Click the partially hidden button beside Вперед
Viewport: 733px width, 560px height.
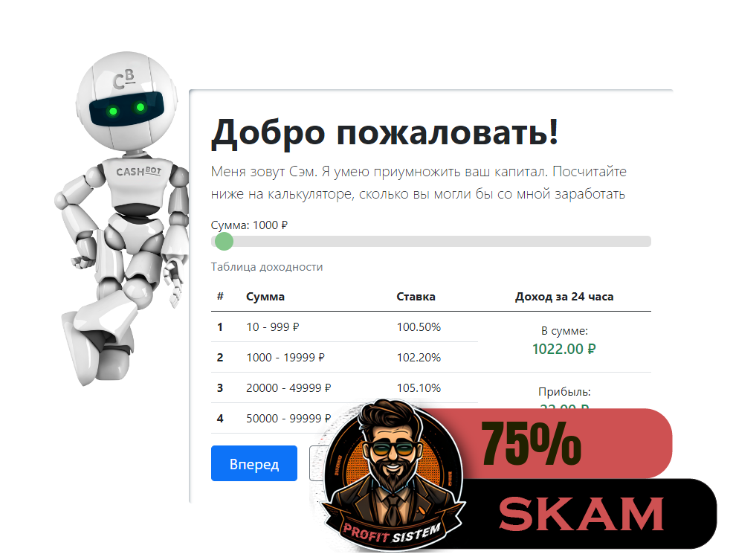pyautogui.click(x=318, y=463)
